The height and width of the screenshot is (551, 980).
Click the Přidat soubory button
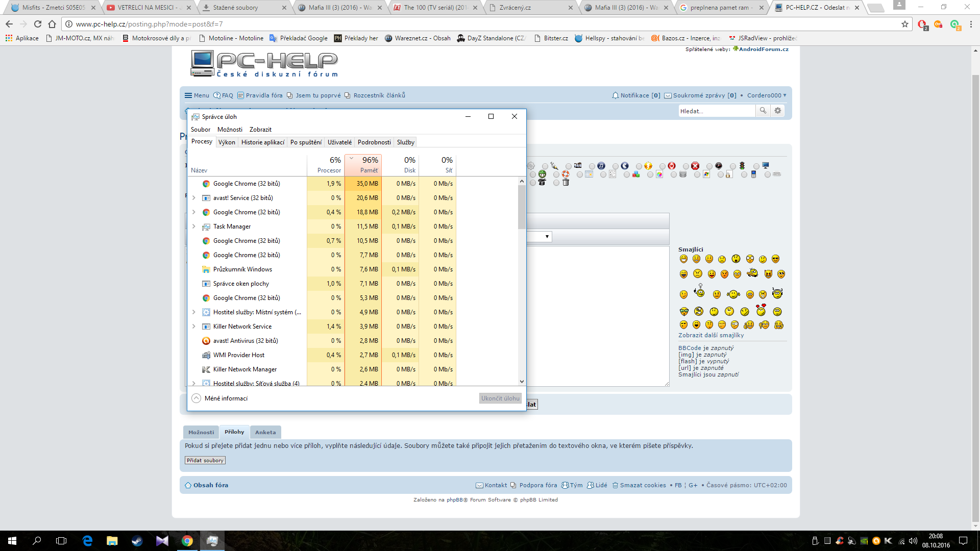[205, 460]
